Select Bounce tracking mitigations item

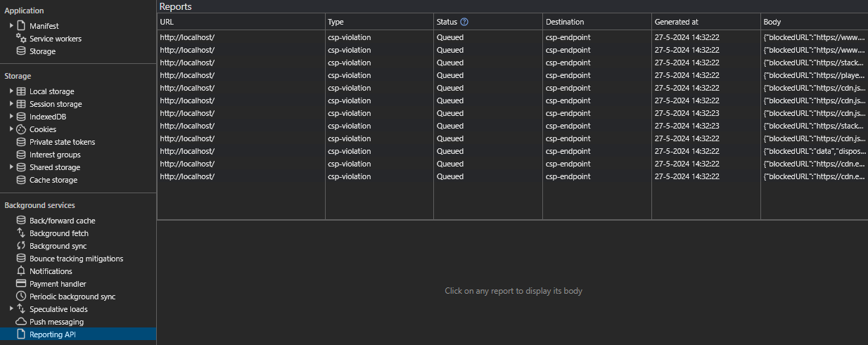76,259
